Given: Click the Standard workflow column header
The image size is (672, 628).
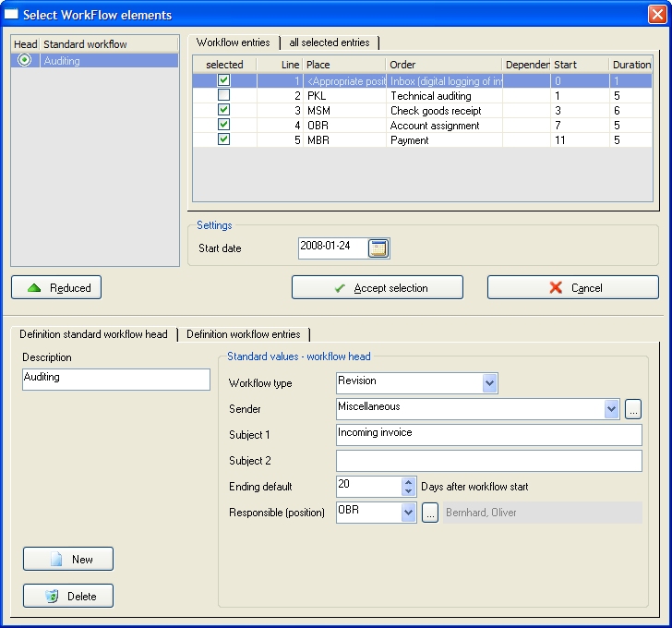Looking at the screenshot, I should coord(109,44).
